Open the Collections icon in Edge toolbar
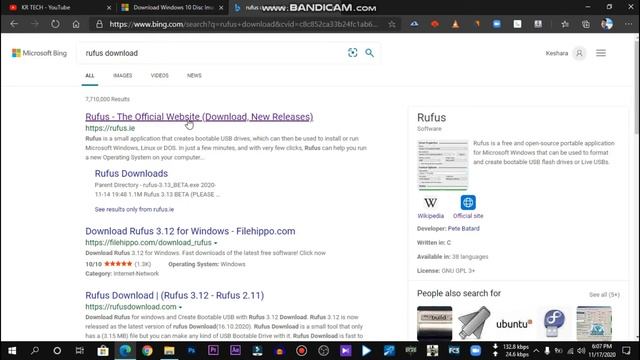The height and width of the screenshot is (360, 640). point(586,24)
